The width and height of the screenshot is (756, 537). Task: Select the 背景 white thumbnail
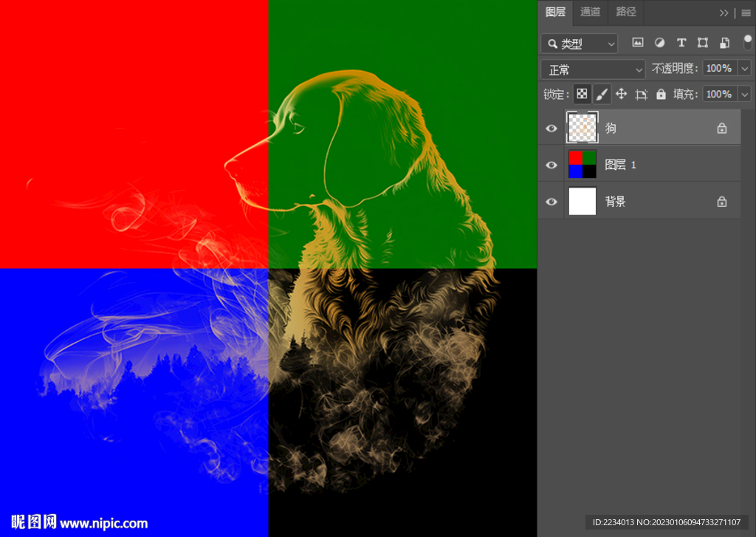point(583,201)
